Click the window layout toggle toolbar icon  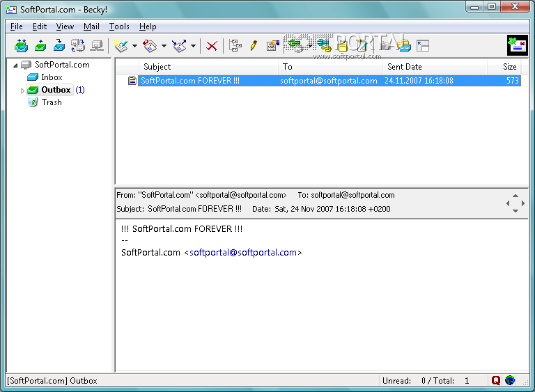(423, 46)
